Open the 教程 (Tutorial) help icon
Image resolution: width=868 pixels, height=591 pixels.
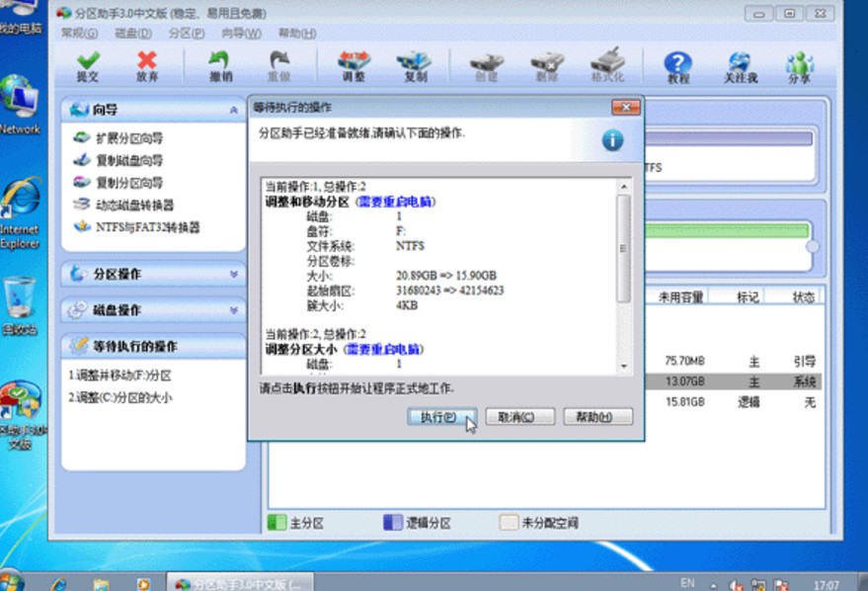678,67
